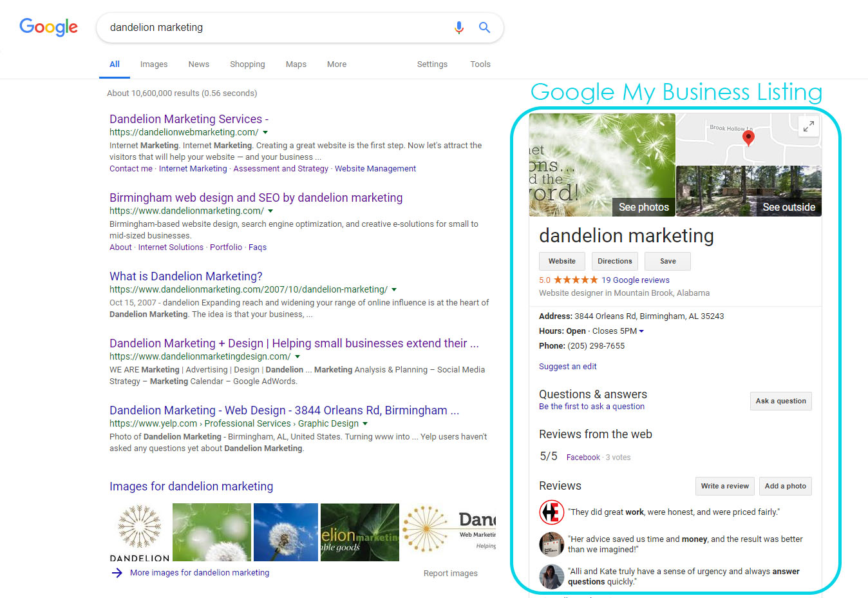The width and height of the screenshot is (868, 598).
Task: Open search Tools
Action: pos(480,64)
